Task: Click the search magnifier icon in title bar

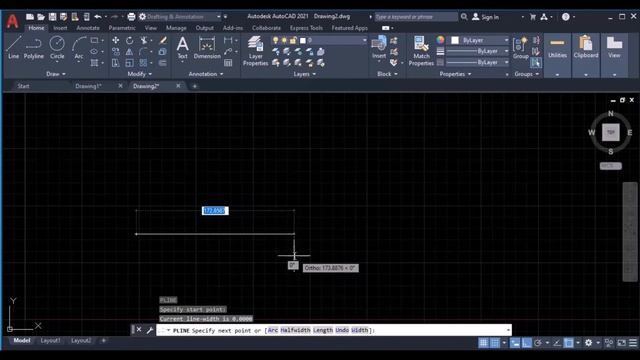Action: tap(464, 17)
